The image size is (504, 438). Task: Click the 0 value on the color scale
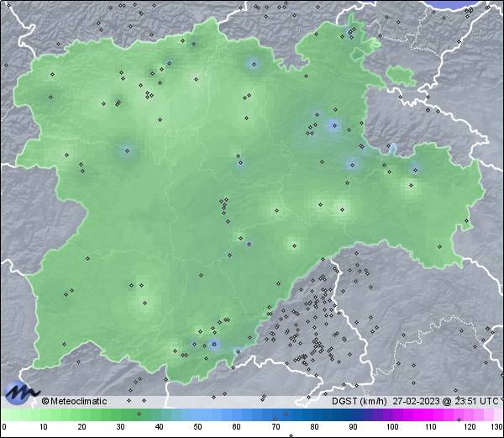pyautogui.click(x=3, y=427)
